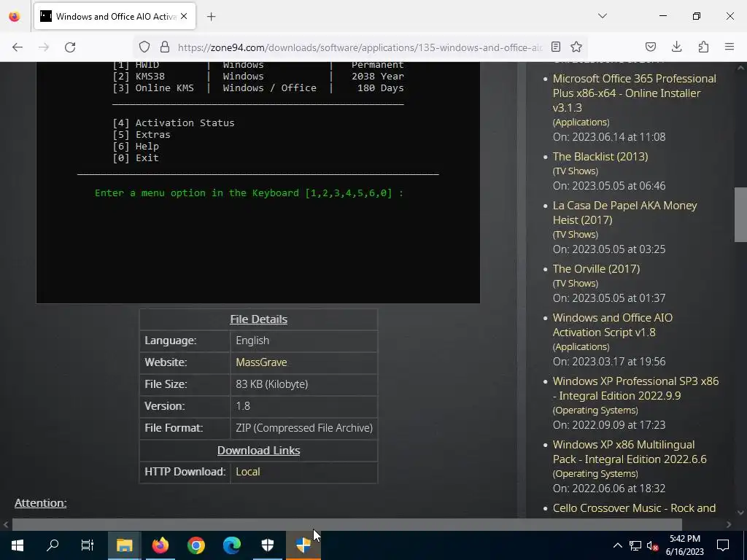Image resolution: width=747 pixels, height=560 pixels.
Task: Click the horizontal scrollbar left arrow
Action: click(x=6, y=524)
